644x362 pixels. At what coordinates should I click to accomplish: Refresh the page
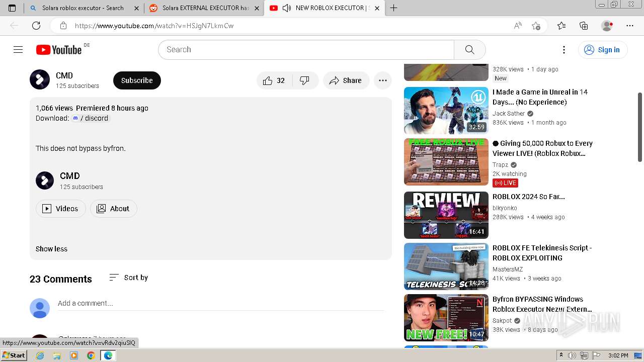coord(36,26)
